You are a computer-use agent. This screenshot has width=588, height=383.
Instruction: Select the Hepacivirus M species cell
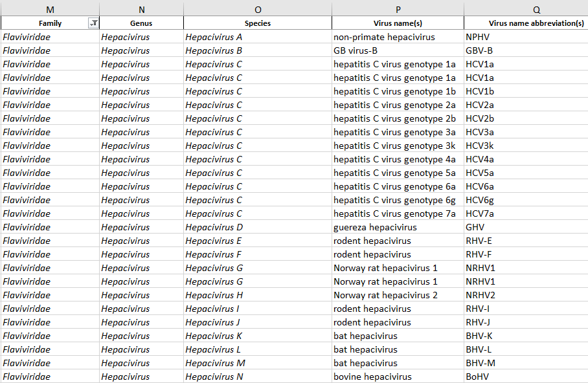coord(258,363)
